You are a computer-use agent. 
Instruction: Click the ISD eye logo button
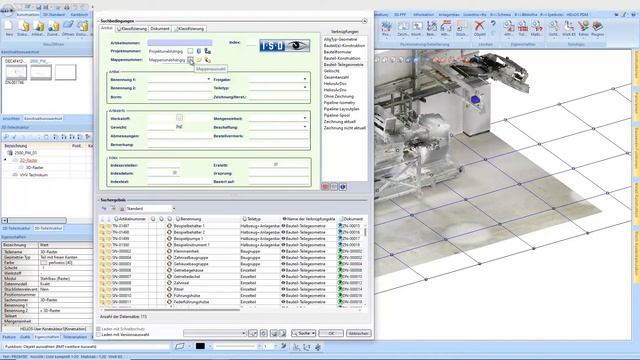pos(284,45)
